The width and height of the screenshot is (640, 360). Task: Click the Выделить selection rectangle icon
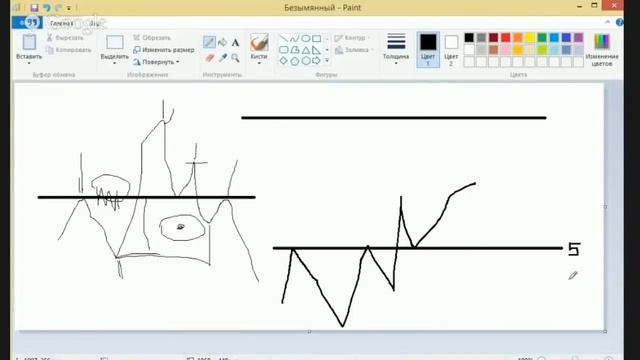[115, 42]
